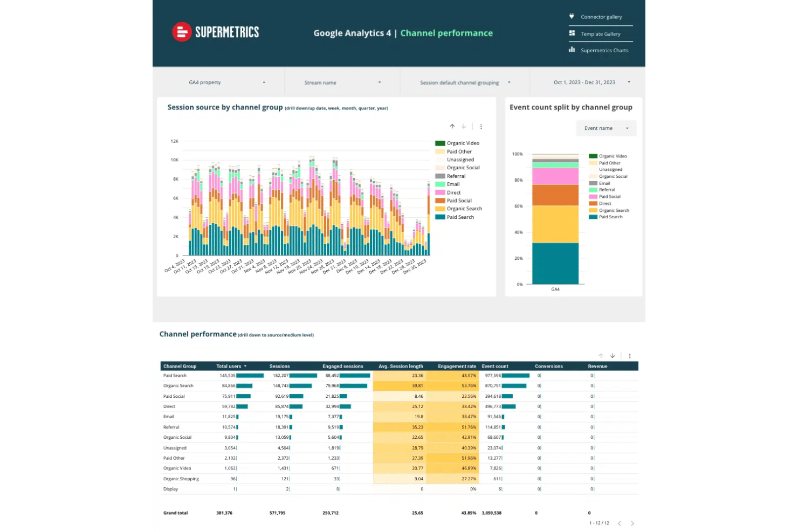Screen dimensions: 798x532
Task: Sort table by Channel Group header
Action: coord(180,366)
